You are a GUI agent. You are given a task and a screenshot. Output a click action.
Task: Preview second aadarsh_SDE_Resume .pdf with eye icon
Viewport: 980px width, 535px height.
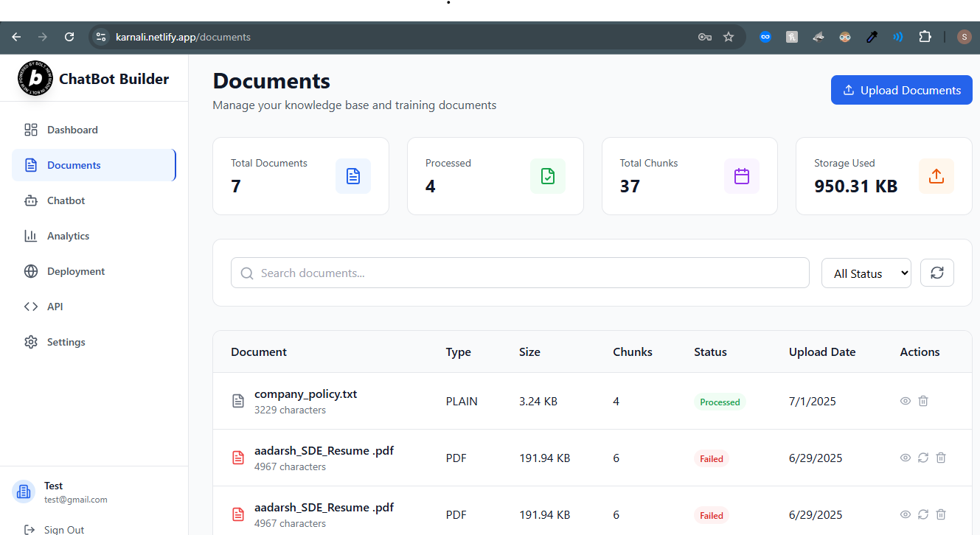click(906, 514)
